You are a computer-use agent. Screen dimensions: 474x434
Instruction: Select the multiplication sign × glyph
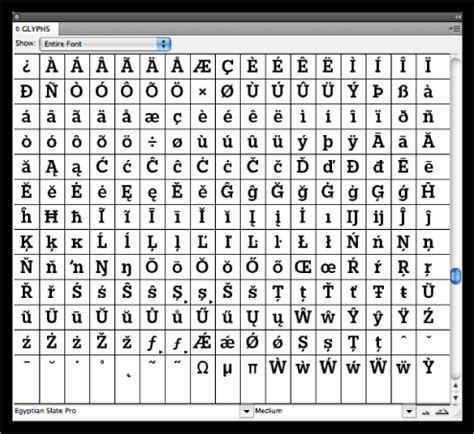[x=203, y=92]
